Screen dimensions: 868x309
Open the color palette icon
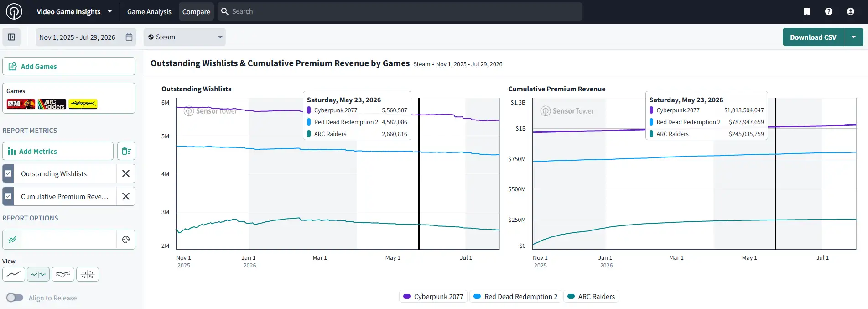click(126, 240)
